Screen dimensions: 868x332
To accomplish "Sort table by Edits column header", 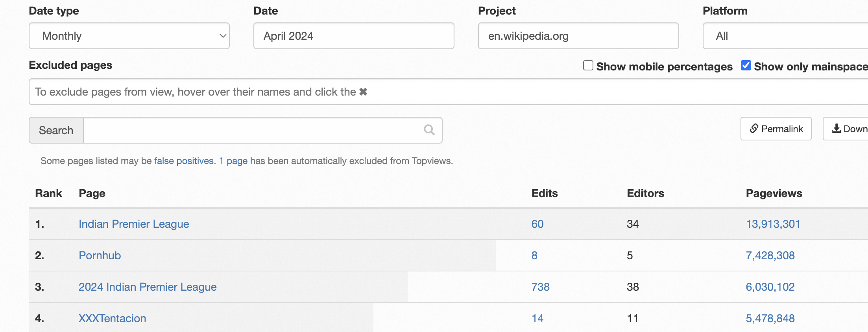I will pyautogui.click(x=545, y=193).
